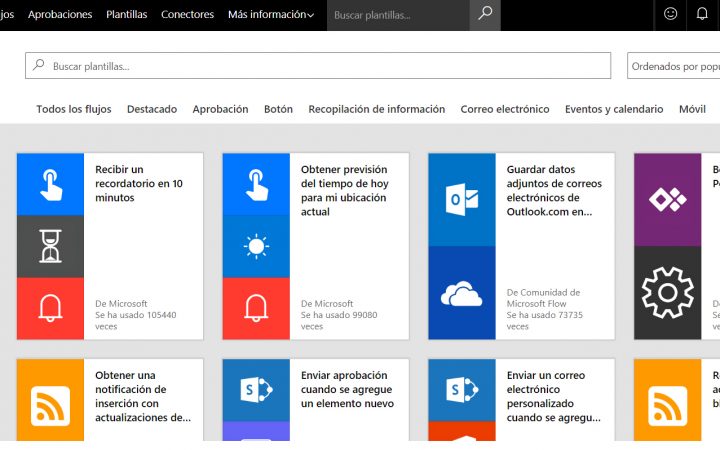Select 'Recopilación de información' tab
Screen dimensions: 720x450
click(377, 109)
